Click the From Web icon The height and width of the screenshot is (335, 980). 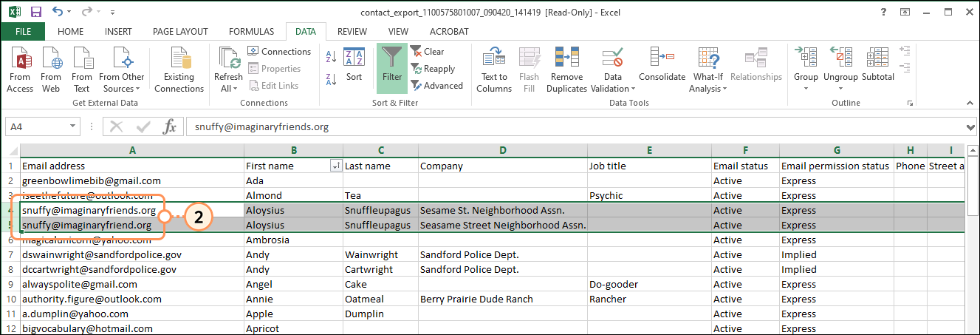51,70
